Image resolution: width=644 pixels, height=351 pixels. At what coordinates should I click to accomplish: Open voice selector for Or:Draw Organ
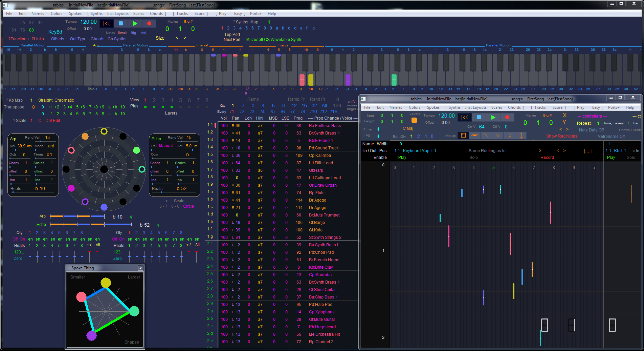click(323, 185)
